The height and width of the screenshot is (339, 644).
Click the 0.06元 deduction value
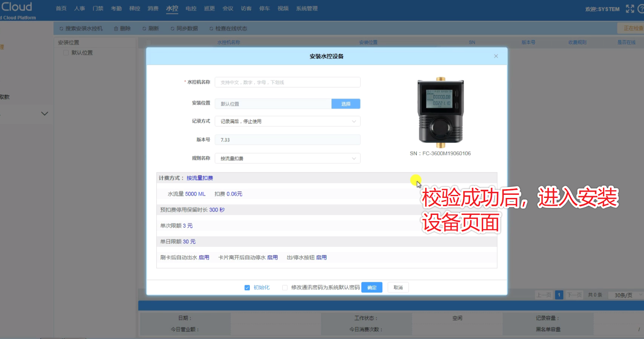(234, 194)
